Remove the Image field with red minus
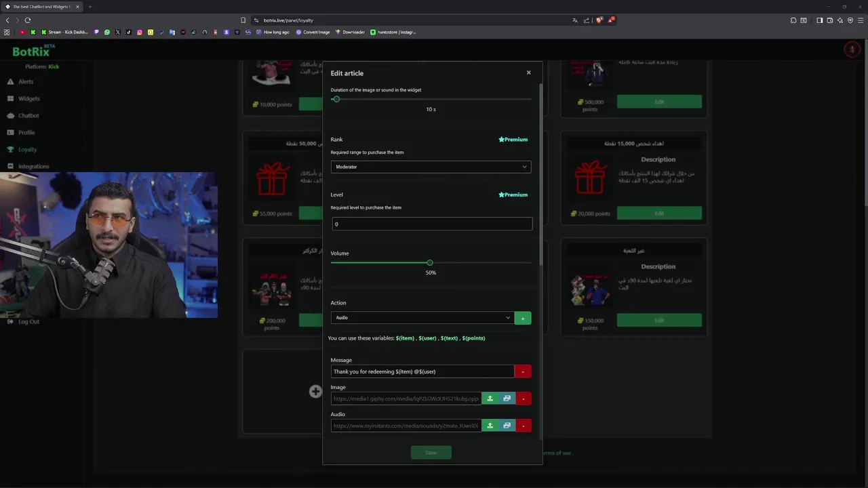 point(523,399)
